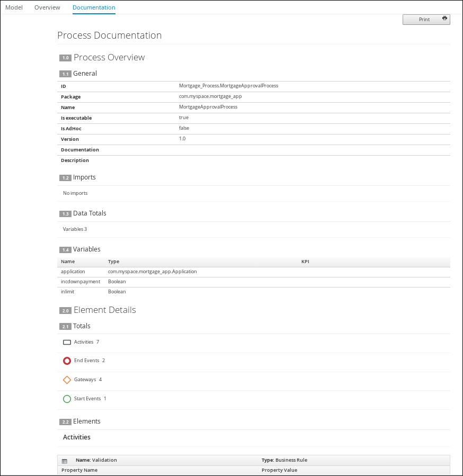Image resolution: width=463 pixels, height=476 pixels.
Task: Click the Documentation row label
Action: point(79,150)
